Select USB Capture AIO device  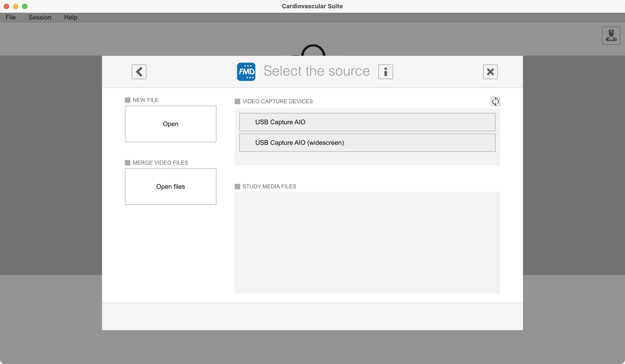pos(367,122)
